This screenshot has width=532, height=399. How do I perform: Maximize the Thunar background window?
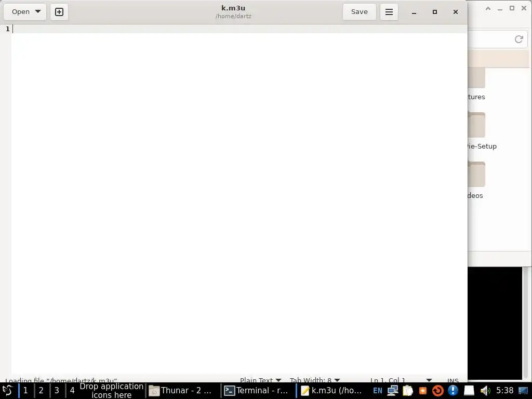(x=512, y=8)
